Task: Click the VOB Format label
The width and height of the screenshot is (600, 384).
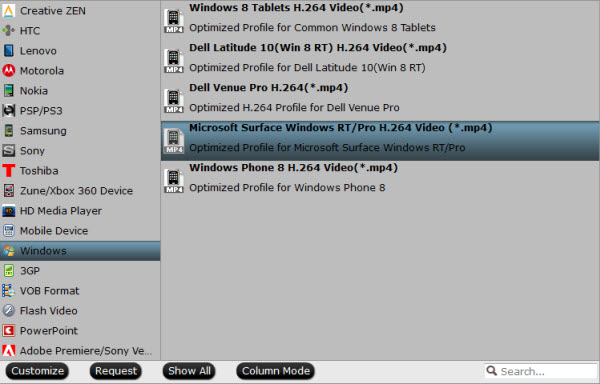Action: [x=49, y=291]
